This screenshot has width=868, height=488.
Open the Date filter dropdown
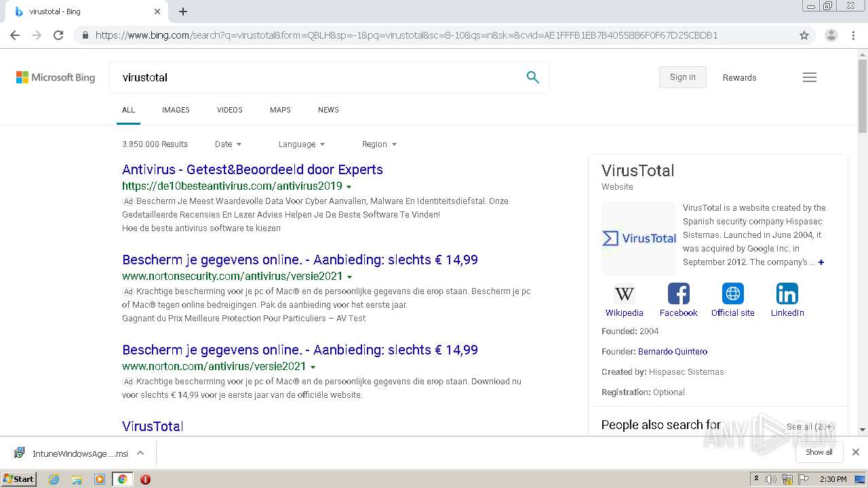tap(228, 144)
